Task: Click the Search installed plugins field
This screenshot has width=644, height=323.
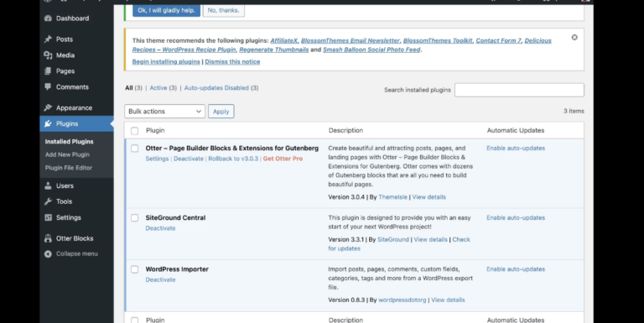Action: tap(519, 90)
